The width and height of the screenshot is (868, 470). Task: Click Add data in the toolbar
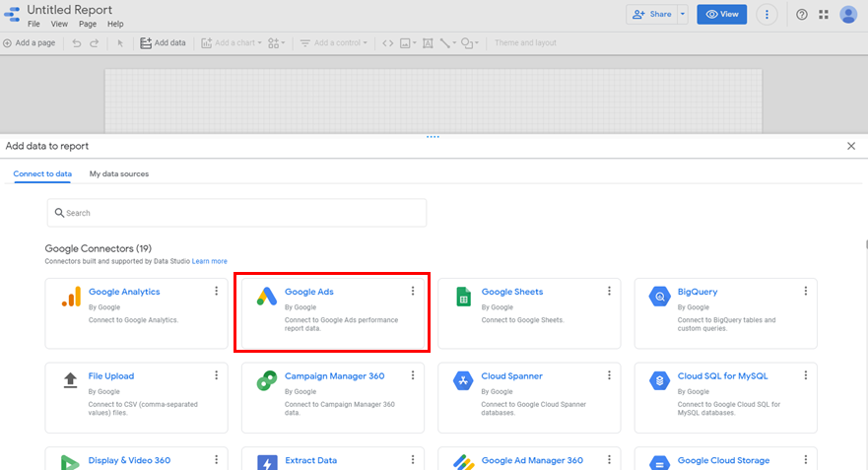163,42
